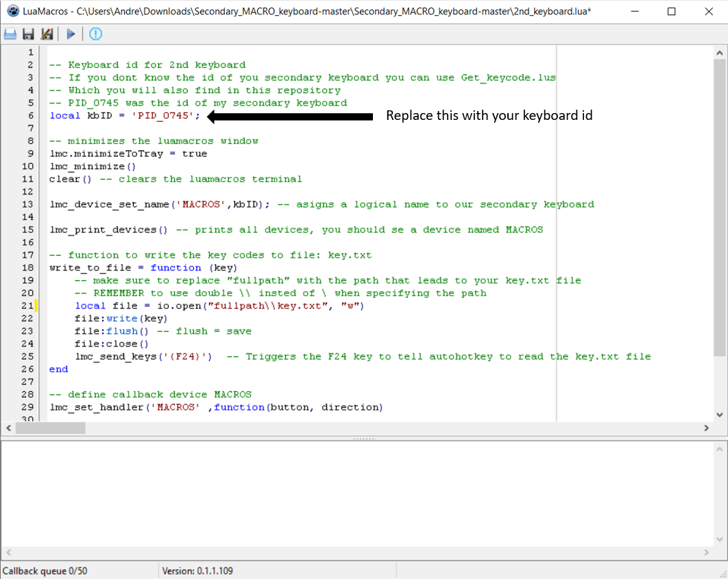Image resolution: width=728 pixels, height=579 pixels.
Task: Click the LuaMacros paw title bar icon
Action: pyautogui.click(x=13, y=11)
